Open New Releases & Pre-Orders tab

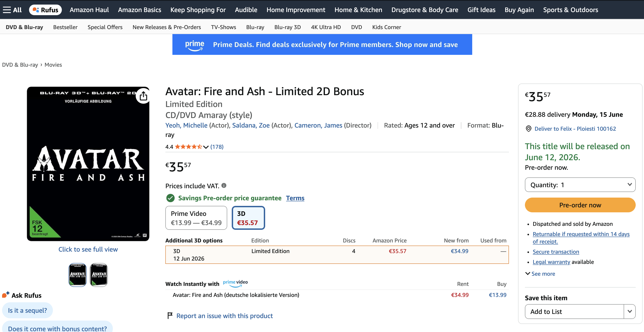coord(167,27)
